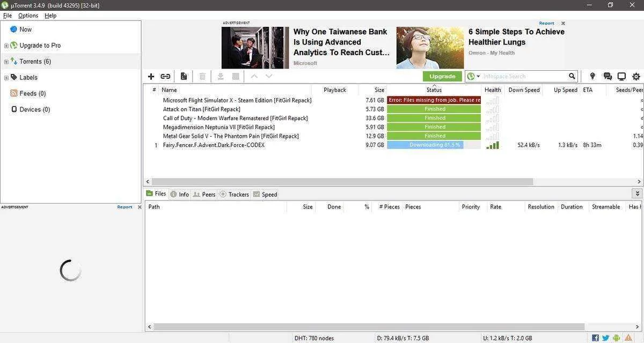
Task: Switch to the Files tab
Action: (156, 194)
